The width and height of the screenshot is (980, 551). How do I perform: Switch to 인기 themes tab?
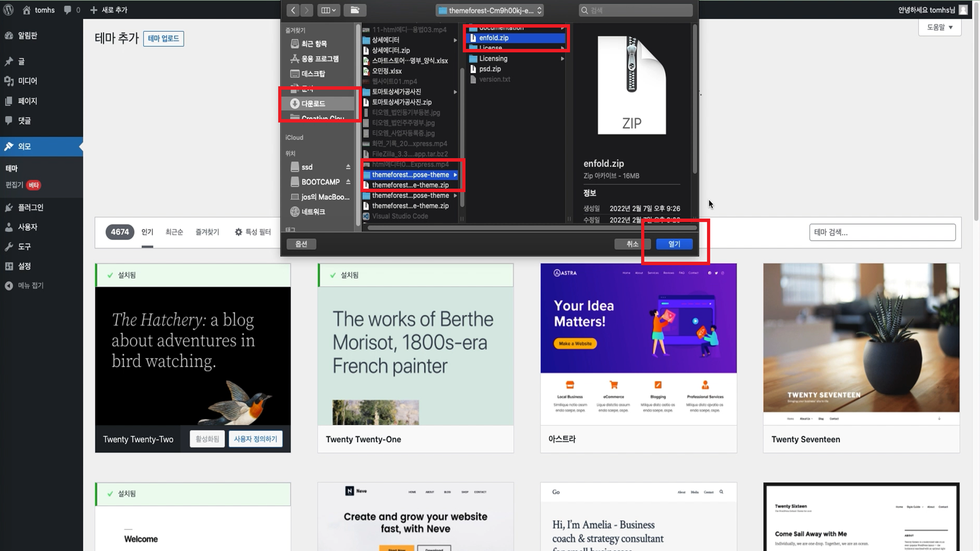coord(147,232)
